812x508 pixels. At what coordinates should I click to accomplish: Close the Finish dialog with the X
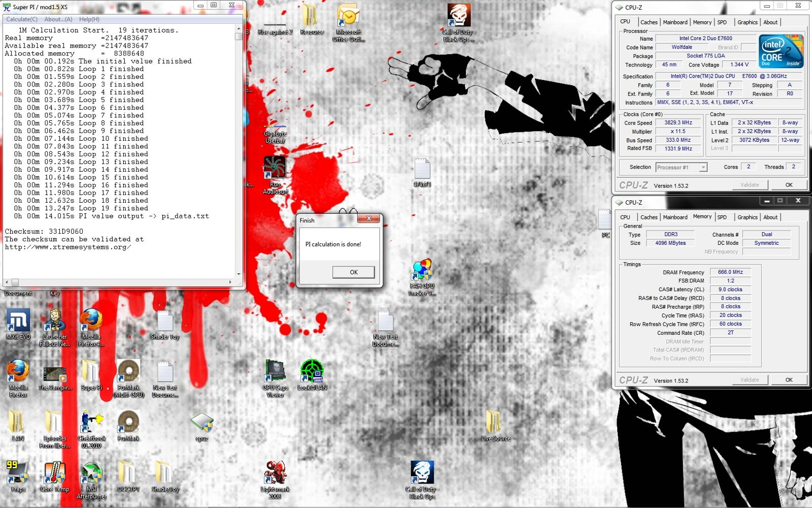pos(369,218)
